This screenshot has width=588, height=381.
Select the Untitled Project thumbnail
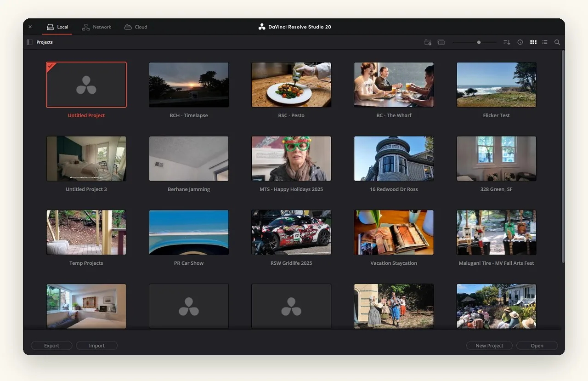point(86,85)
